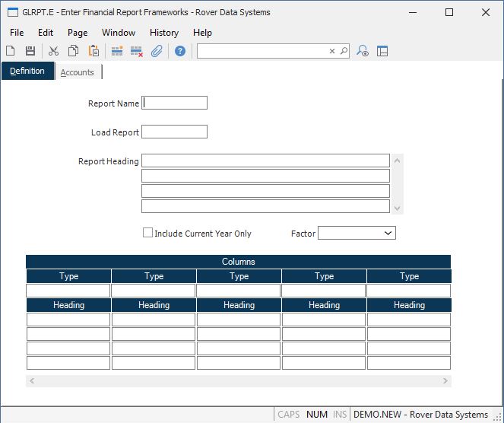
Task: Click the magnifier search button in toolbar
Action: 344,51
